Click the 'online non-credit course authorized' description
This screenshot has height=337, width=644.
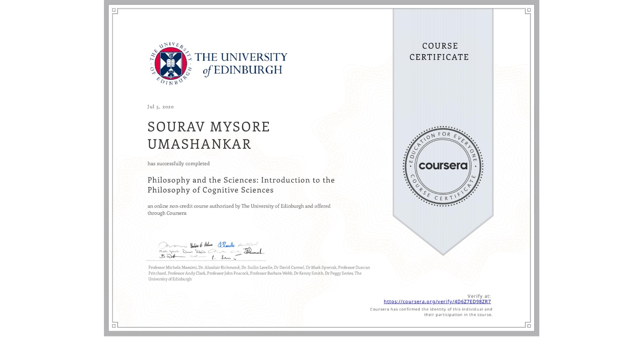point(239,210)
